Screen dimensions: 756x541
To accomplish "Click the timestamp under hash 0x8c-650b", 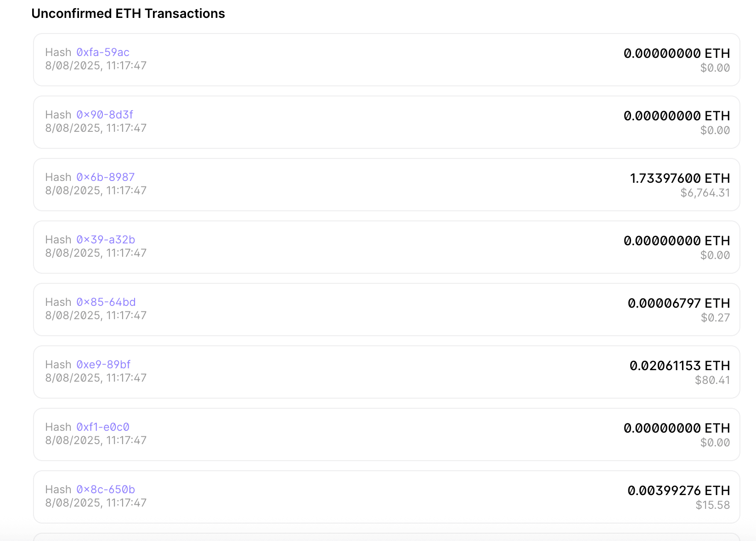I will coord(96,503).
